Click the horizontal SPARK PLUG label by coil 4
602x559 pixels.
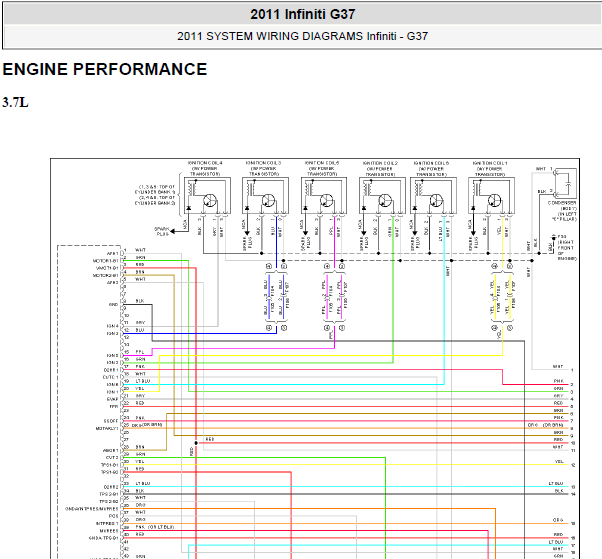[x=162, y=231]
